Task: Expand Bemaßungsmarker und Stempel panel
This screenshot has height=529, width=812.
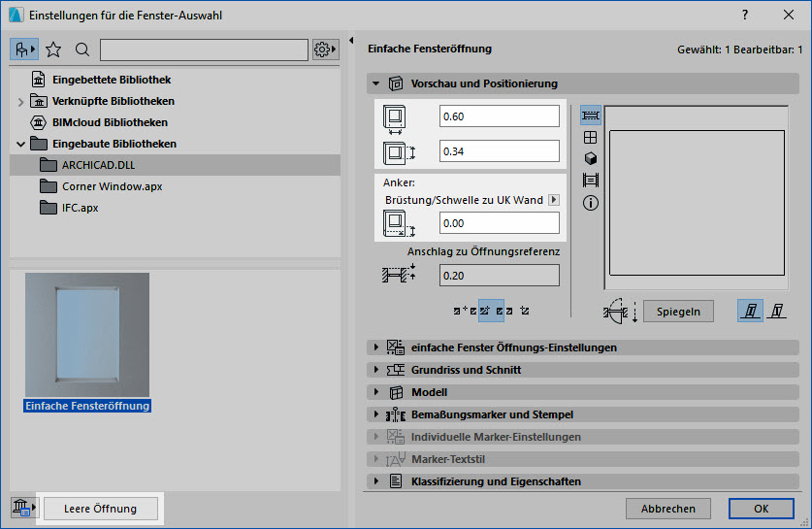Action: (376, 414)
